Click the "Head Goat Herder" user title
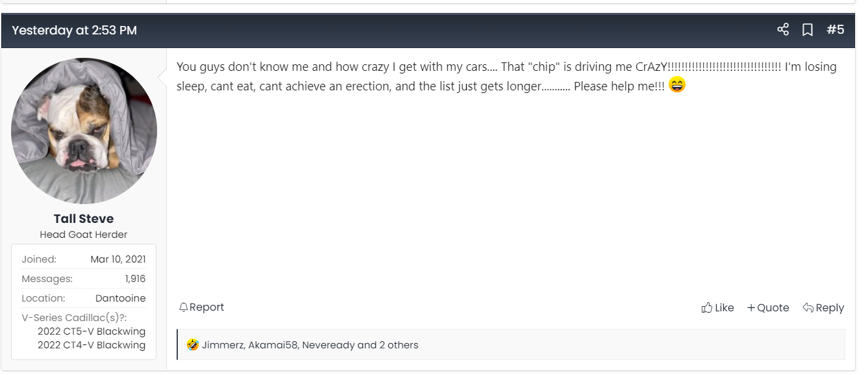 coord(84,235)
